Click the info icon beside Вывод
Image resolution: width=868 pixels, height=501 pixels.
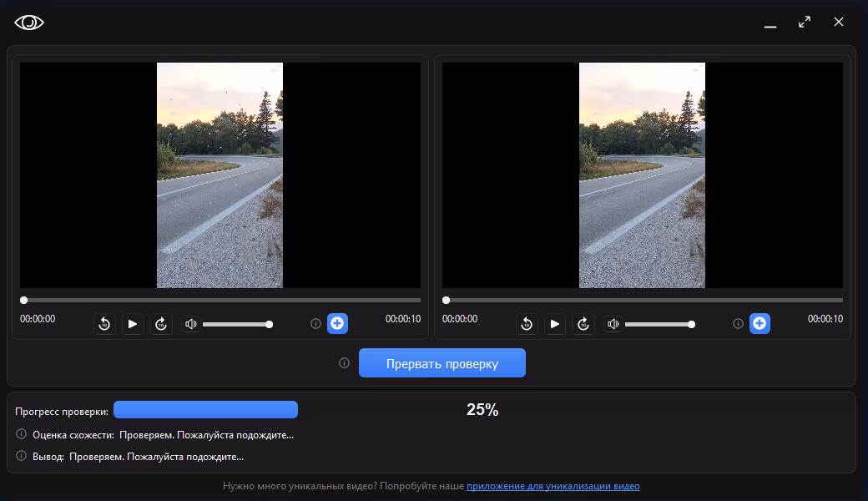[x=22, y=456]
